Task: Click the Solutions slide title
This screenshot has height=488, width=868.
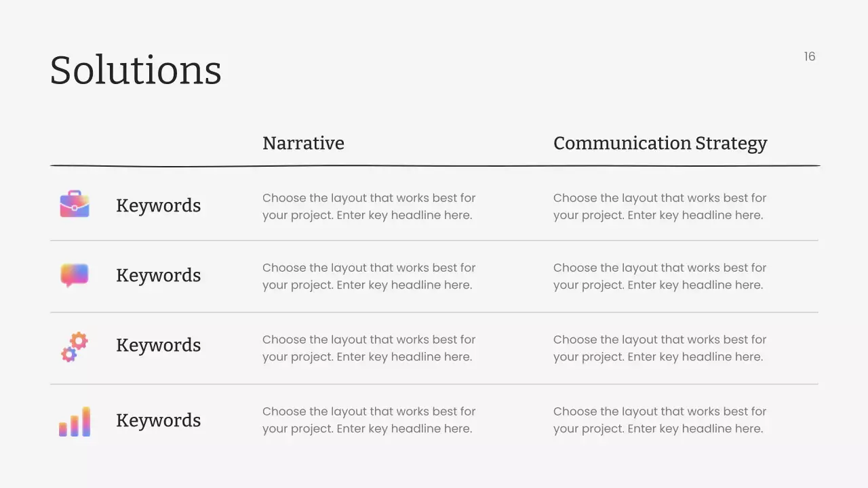Action: pos(136,70)
